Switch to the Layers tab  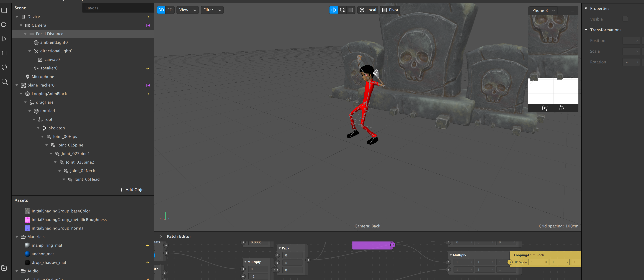click(x=92, y=8)
